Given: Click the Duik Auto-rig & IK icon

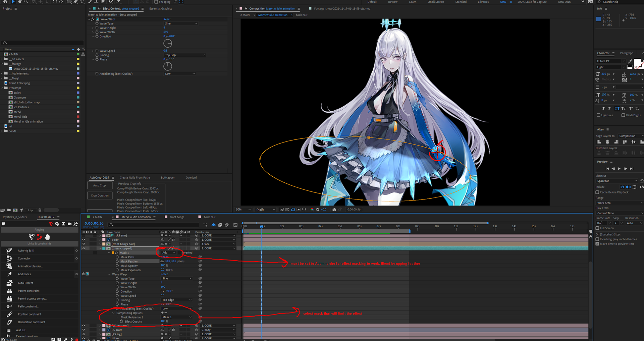Looking at the screenshot, I should (9, 250).
